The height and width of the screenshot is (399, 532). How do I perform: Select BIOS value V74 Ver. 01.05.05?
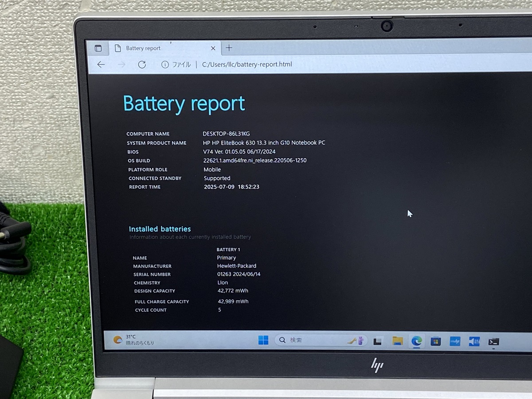coord(239,152)
